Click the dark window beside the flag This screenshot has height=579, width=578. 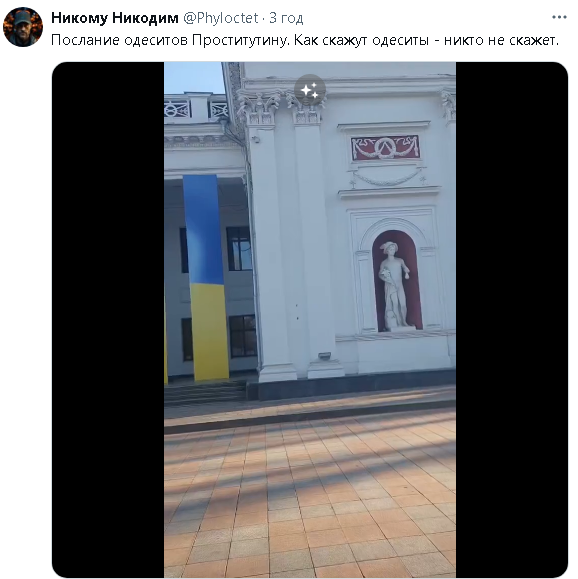[x=239, y=249]
